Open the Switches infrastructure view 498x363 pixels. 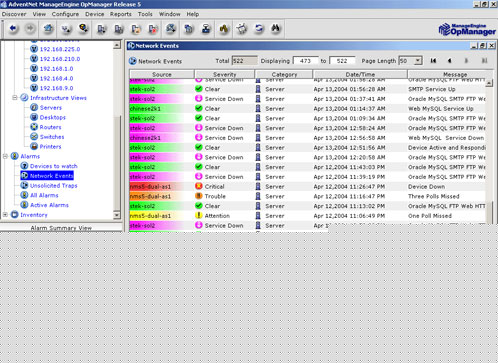click(52, 137)
